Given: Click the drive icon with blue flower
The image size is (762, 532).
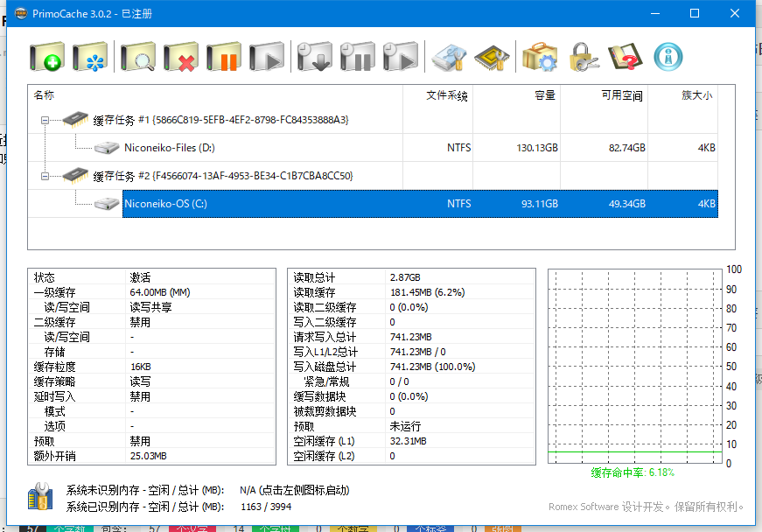Looking at the screenshot, I should click(x=90, y=57).
